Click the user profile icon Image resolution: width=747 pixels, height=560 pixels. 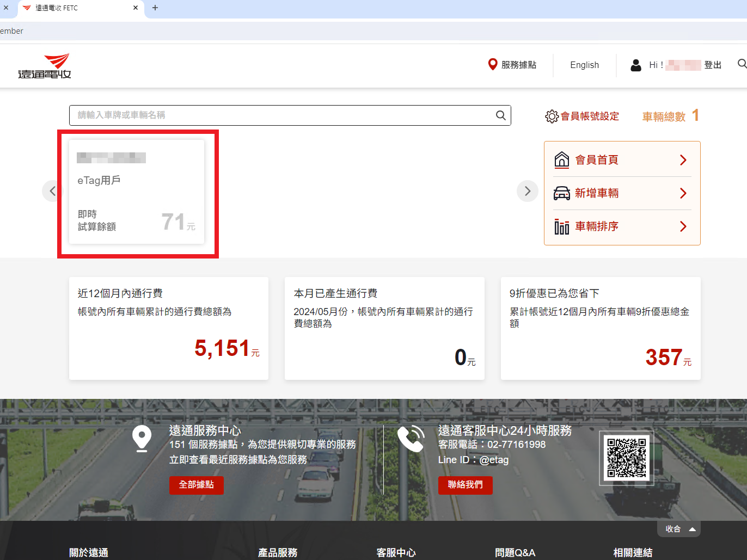coord(635,65)
